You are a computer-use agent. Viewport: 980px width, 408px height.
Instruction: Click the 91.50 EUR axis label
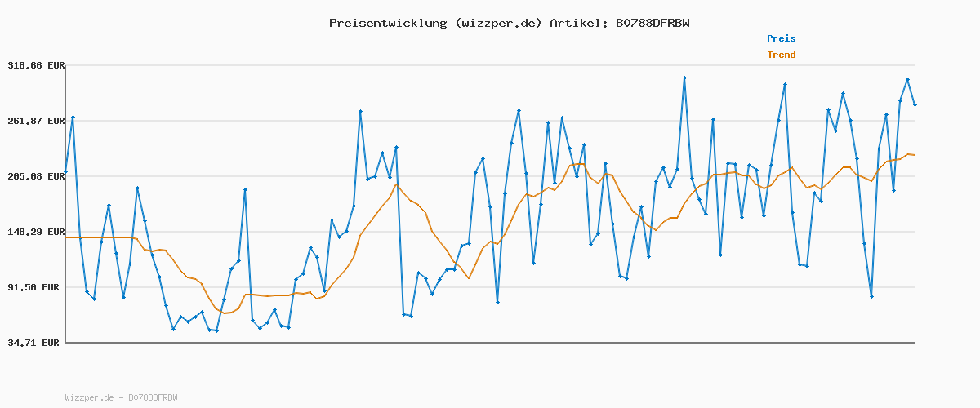click(x=38, y=287)
